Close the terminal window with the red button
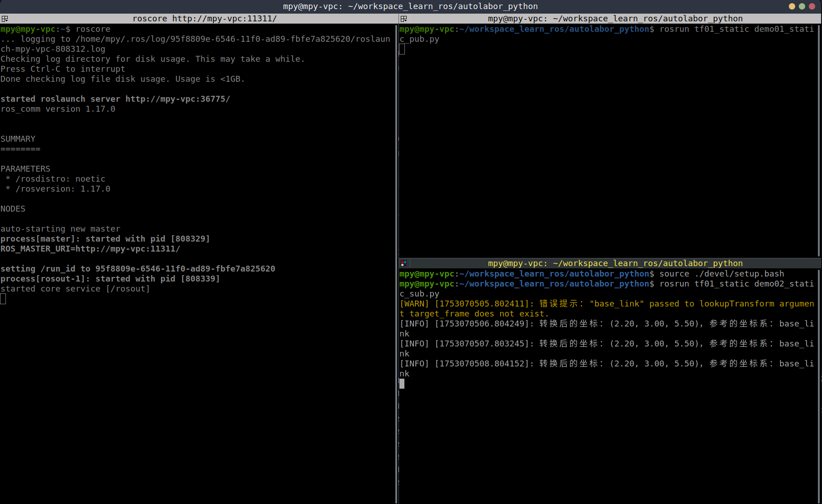This screenshot has width=822, height=504. tap(812, 6)
